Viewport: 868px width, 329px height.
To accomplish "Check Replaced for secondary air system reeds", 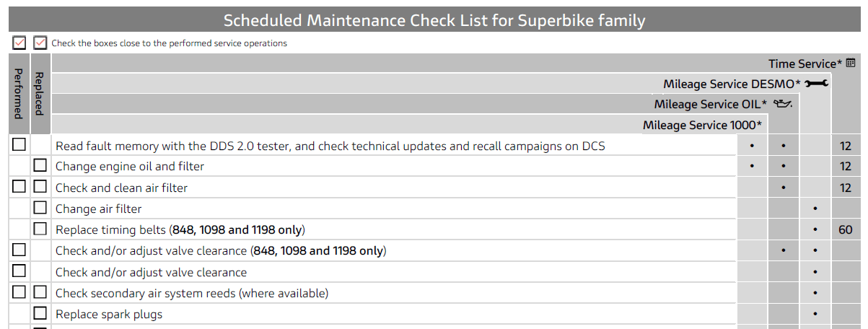I will 40,293.
